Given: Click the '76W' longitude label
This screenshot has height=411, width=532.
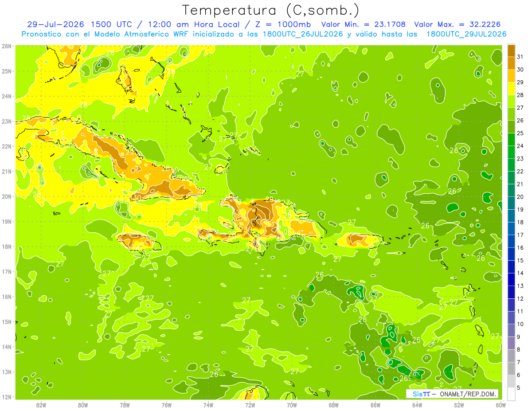Looking at the screenshot, I should [x=167, y=405].
